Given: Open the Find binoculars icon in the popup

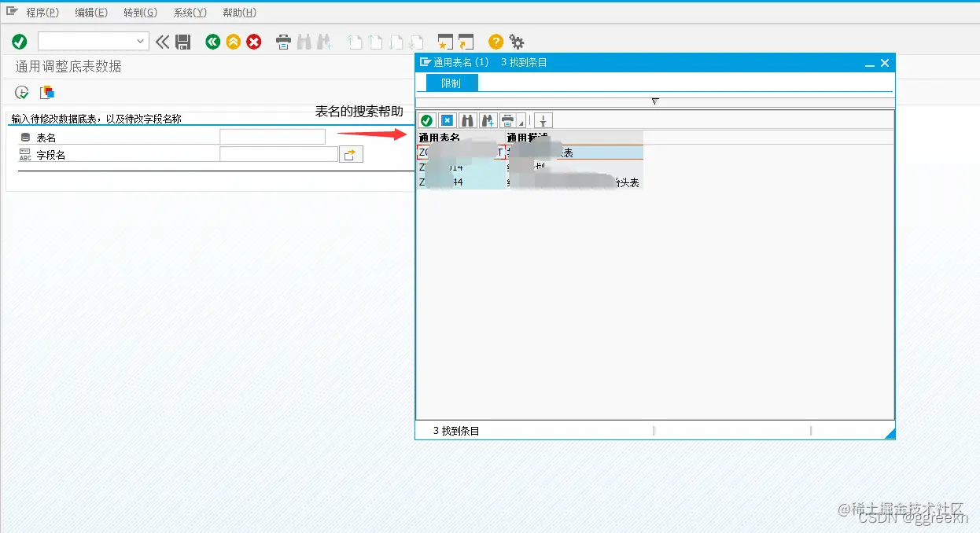Looking at the screenshot, I should pos(468,119).
